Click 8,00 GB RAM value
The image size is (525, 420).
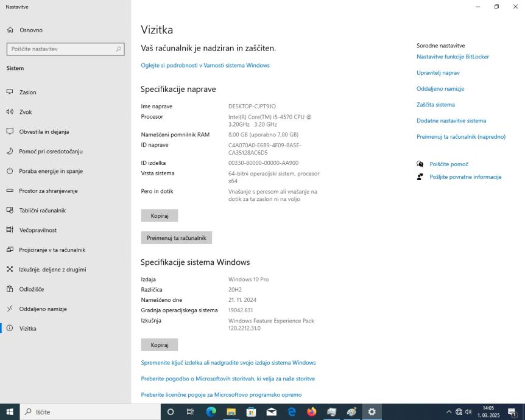[264, 135]
